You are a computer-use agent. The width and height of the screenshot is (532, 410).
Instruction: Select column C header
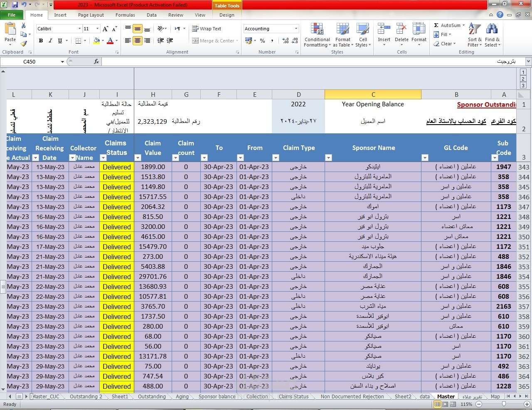(x=373, y=94)
